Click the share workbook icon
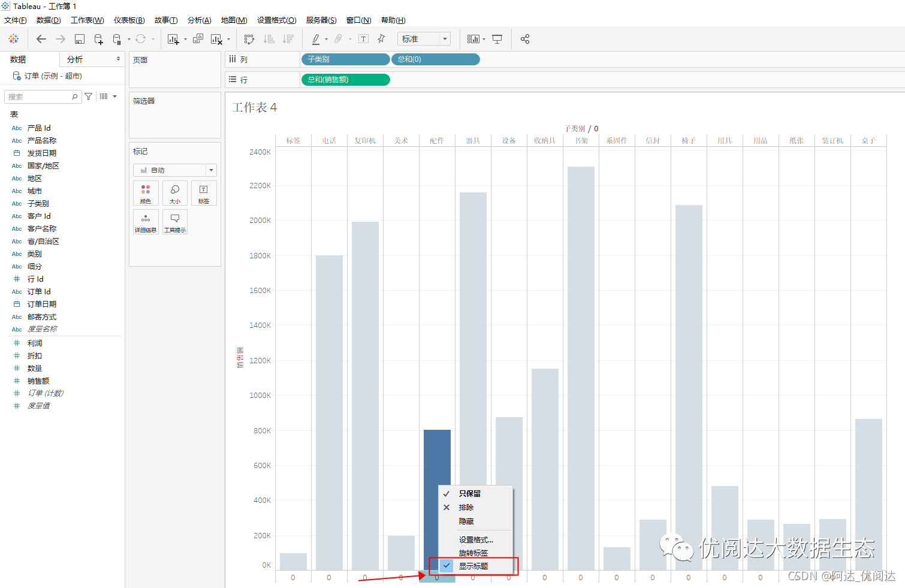905x588 pixels. click(x=525, y=39)
